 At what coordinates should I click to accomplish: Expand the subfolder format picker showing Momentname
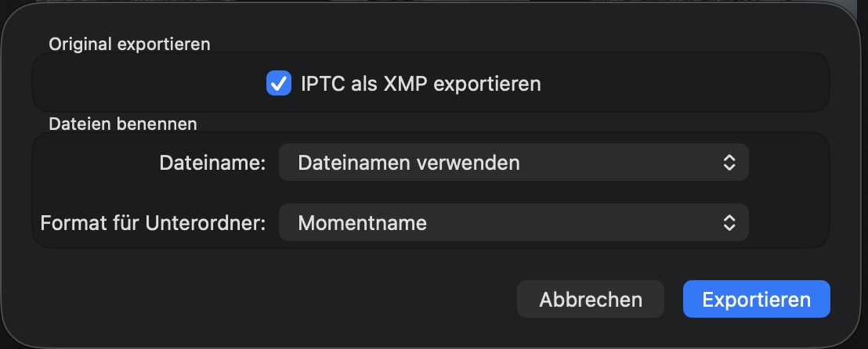(x=513, y=222)
